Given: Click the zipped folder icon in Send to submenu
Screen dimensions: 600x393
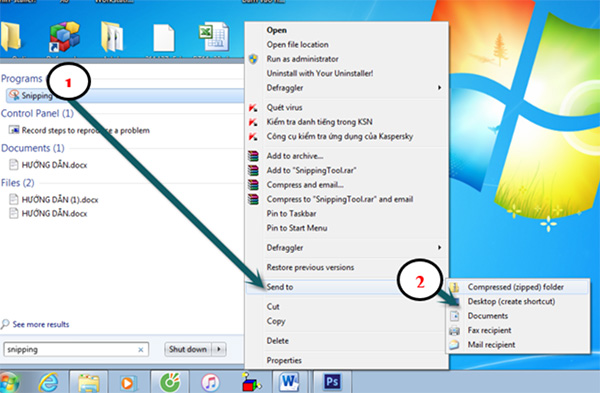Looking at the screenshot, I should click(454, 287).
